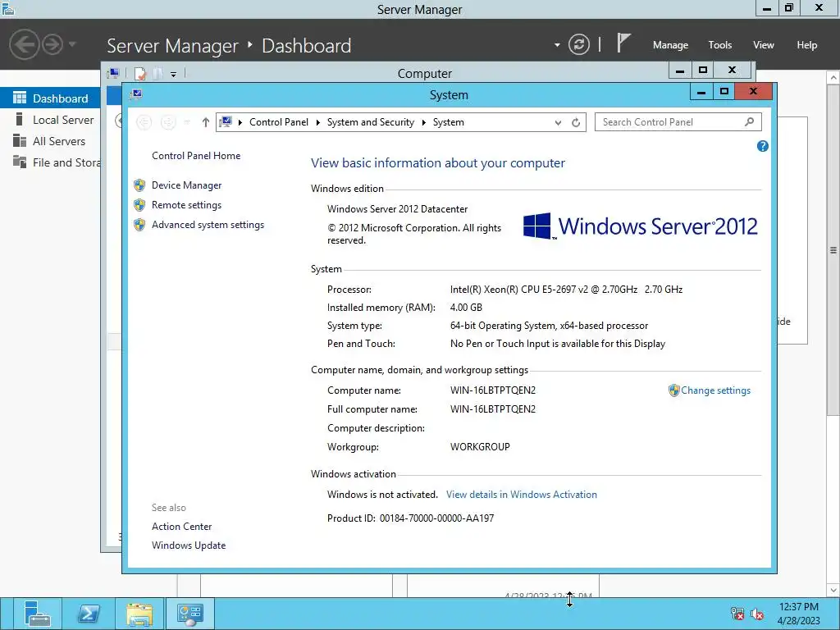840x630 pixels.
Task: Click the Computer window system icon
Action: click(113, 73)
